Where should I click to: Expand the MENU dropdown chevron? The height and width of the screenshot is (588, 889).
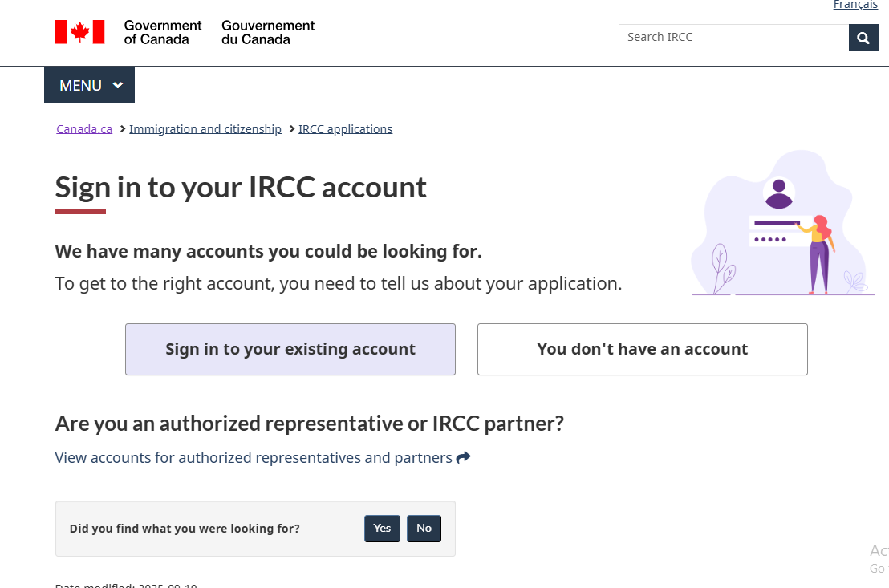coord(118,85)
